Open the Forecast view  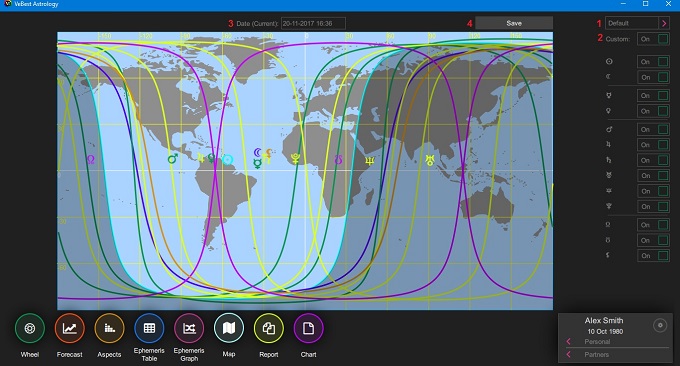pyautogui.click(x=69, y=328)
